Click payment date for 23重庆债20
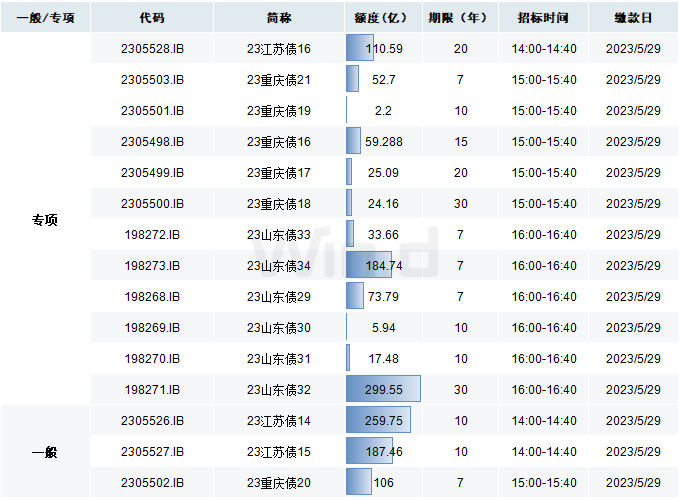The height and width of the screenshot is (500, 679). 633,483
